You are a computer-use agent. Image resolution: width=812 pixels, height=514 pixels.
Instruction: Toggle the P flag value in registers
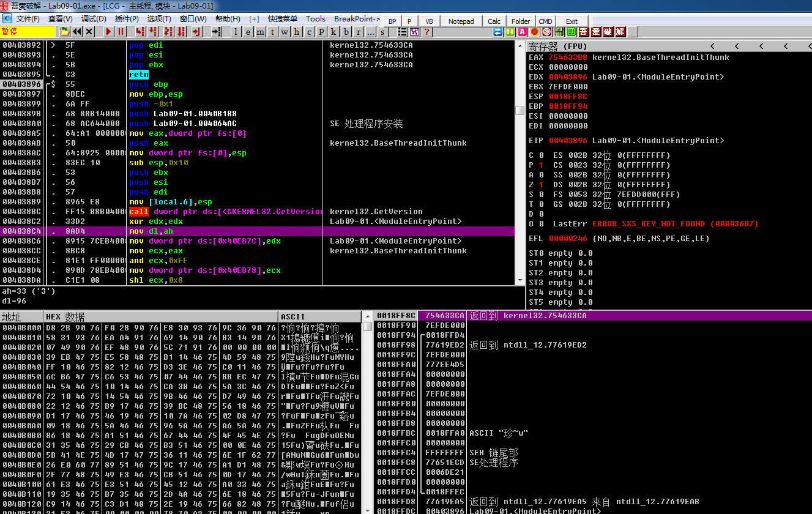point(541,165)
